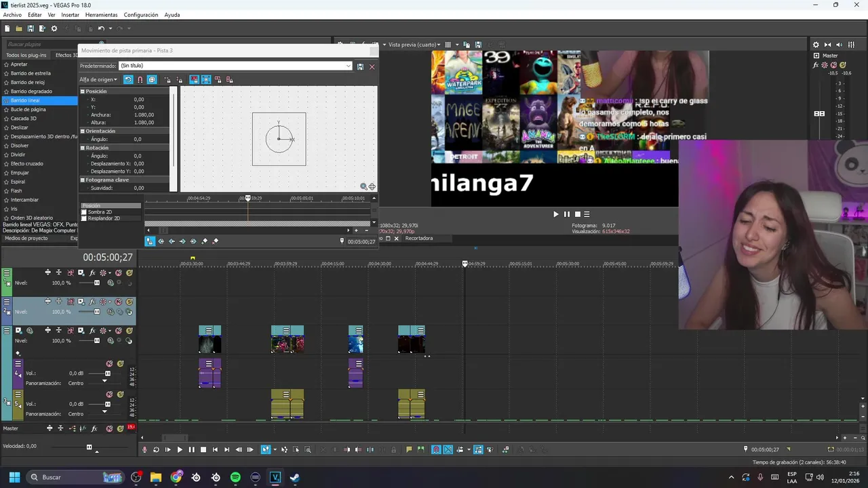Jump to first keyframe in track motion
Screen dimensions: 868x488
pos(161,241)
